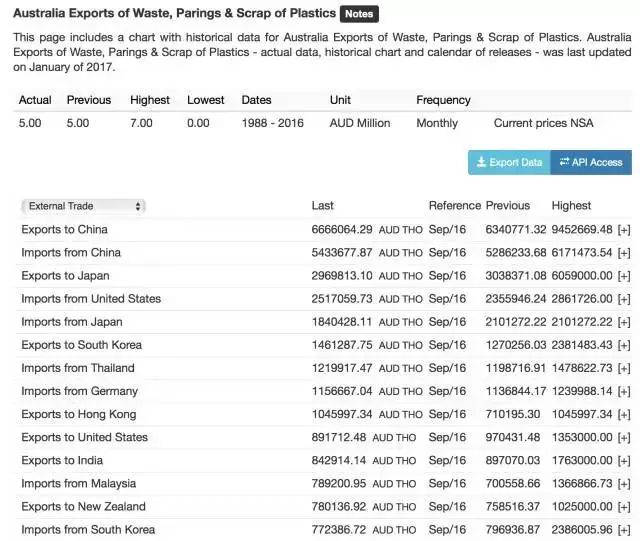Click the API Access button
640x541 pixels.
(x=591, y=163)
